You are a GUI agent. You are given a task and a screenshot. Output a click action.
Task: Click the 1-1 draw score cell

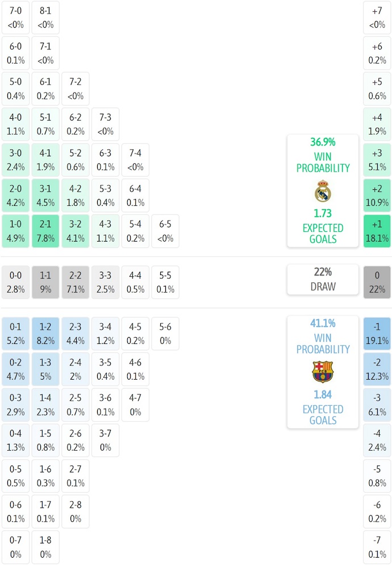(45, 282)
